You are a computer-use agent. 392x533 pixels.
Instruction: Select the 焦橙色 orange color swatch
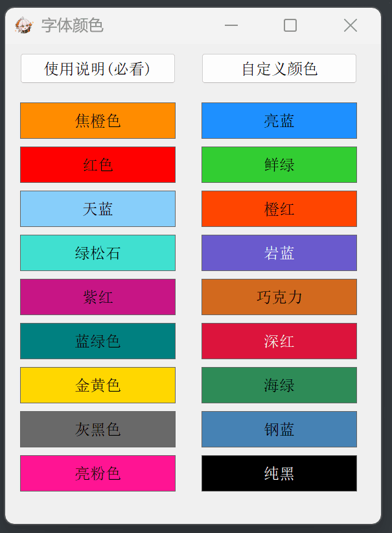click(98, 121)
